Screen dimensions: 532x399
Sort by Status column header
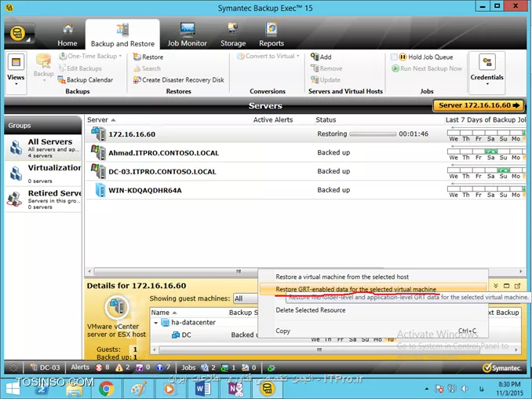[326, 120]
